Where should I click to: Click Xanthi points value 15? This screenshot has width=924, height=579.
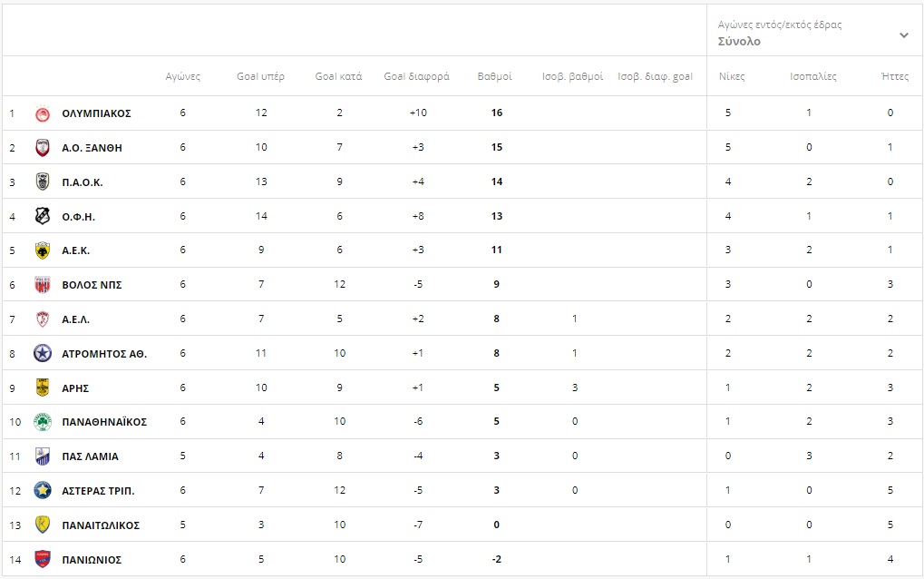click(497, 147)
